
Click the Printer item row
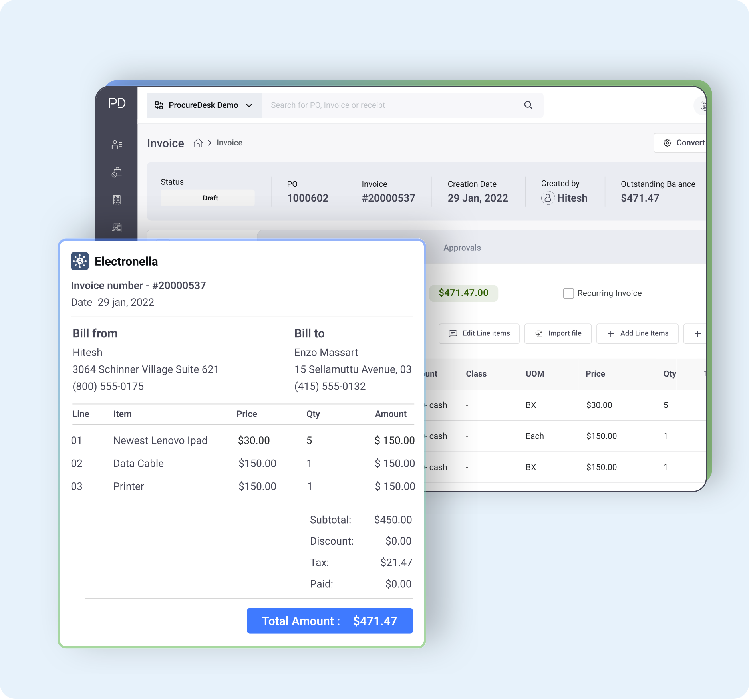(243, 487)
